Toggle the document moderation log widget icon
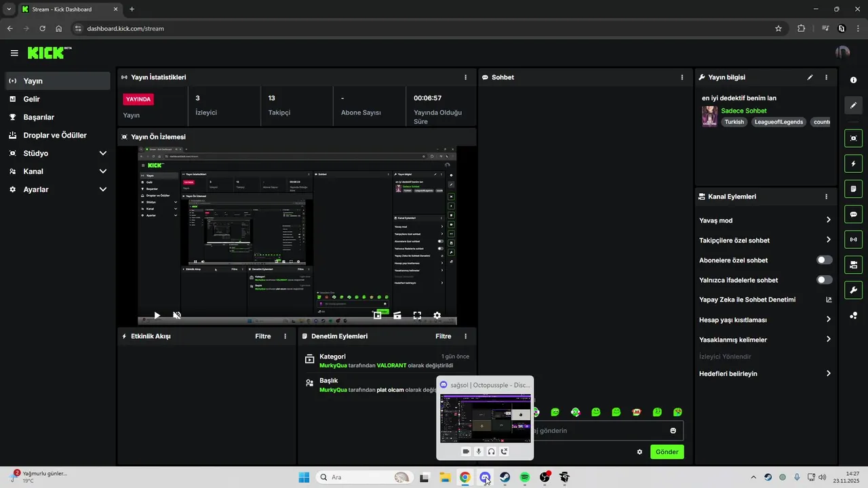 [853, 189]
